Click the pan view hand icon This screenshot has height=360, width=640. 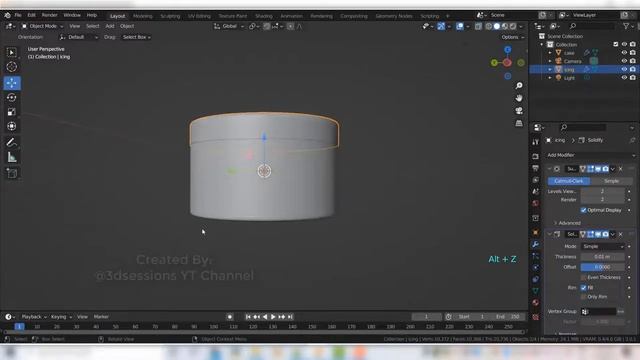(x=519, y=98)
